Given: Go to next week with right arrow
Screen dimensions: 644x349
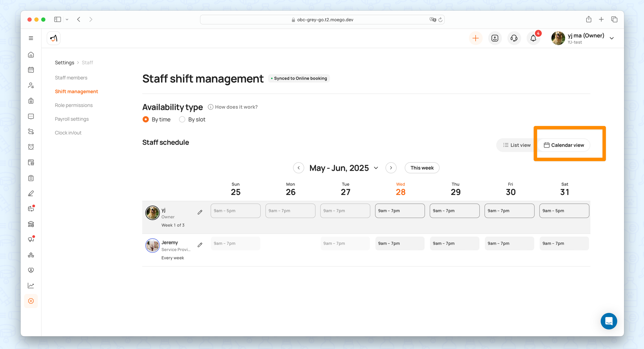Looking at the screenshot, I should point(391,168).
